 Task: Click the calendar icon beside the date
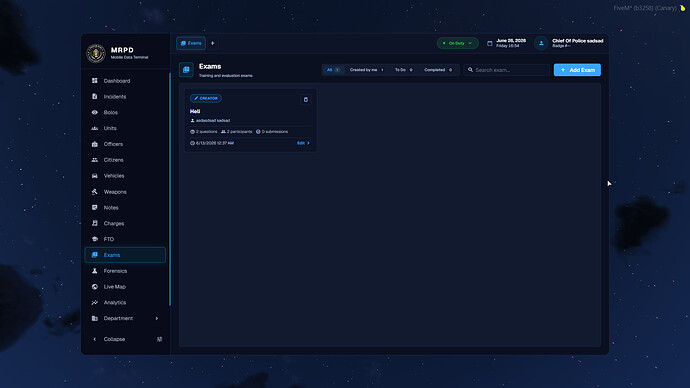[x=489, y=43]
